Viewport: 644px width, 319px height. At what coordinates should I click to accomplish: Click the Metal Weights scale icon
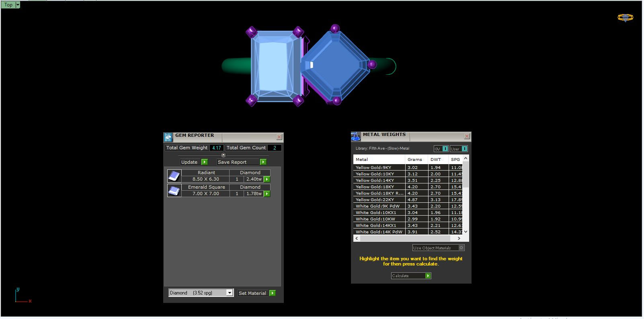(x=356, y=137)
